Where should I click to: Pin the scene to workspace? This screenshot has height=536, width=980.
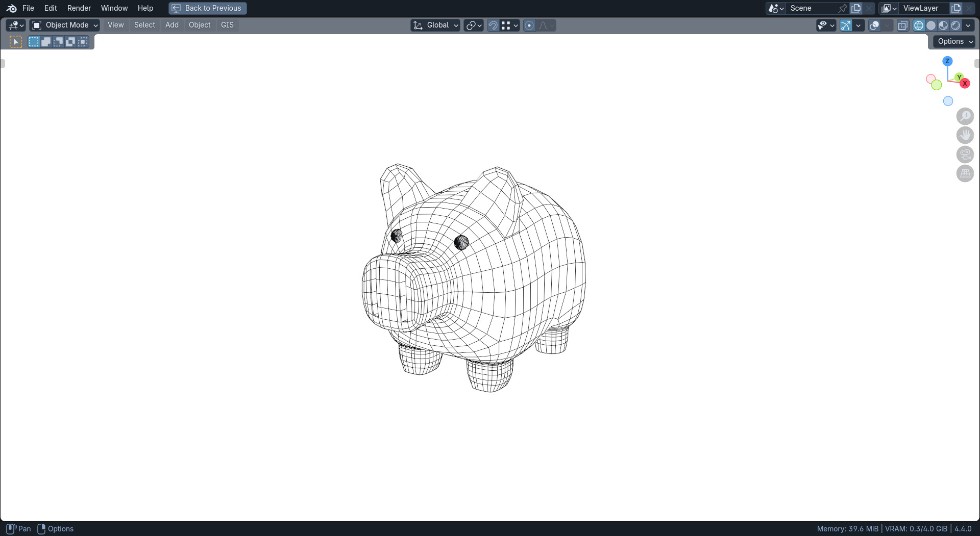(843, 8)
